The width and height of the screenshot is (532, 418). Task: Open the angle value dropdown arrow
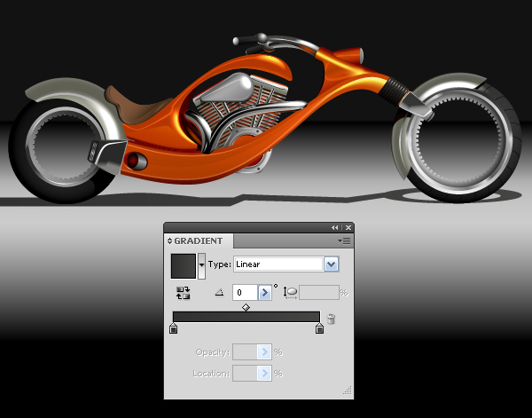pos(264,293)
